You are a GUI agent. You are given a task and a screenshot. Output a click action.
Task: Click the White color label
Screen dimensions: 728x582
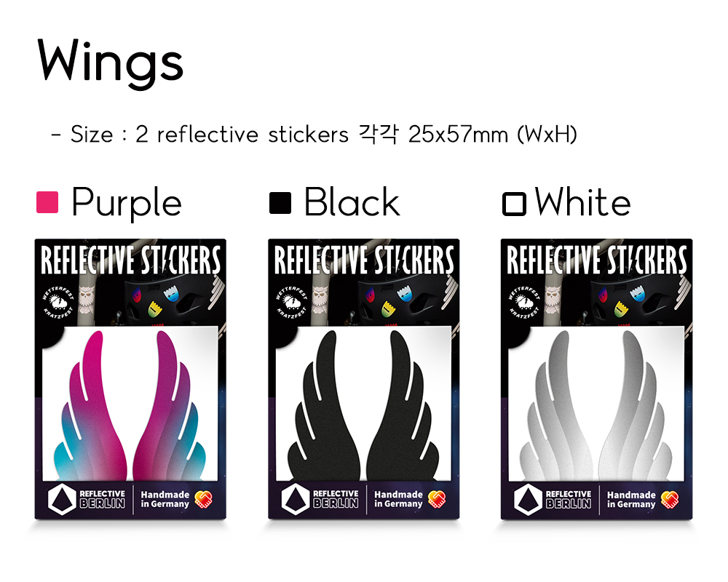582,202
